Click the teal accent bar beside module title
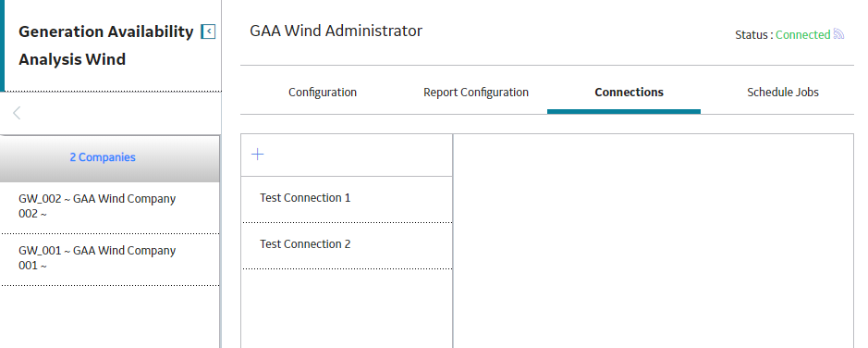This screenshot has width=868, height=348. (2, 45)
